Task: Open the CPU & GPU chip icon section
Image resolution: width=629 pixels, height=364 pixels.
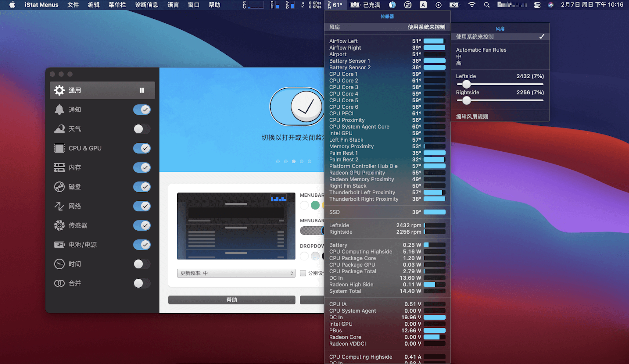Action: click(x=59, y=148)
